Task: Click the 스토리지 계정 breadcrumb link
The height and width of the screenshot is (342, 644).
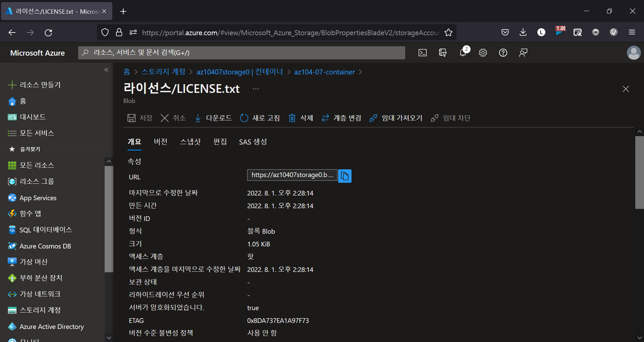Action: click(163, 72)
